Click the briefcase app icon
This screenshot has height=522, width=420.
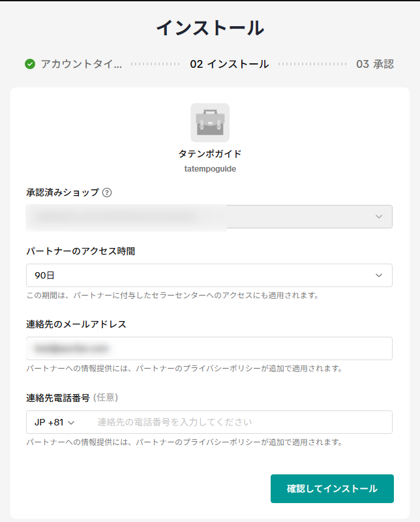(x=210, y=123)
